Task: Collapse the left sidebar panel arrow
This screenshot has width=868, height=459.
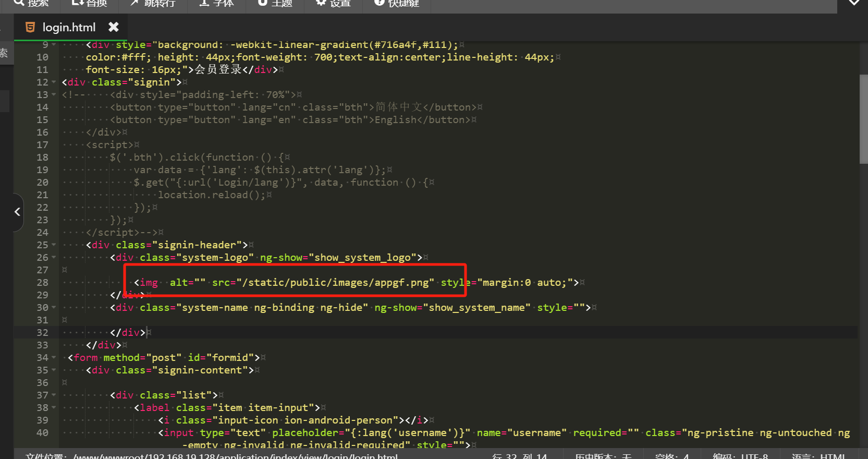Action: coord(17,212)
